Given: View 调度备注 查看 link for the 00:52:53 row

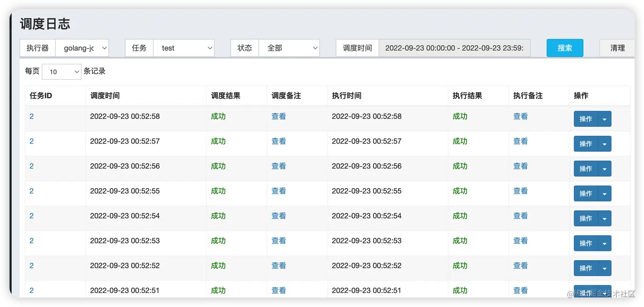Looking at the screenshot, I should click(x=279, y=241).
